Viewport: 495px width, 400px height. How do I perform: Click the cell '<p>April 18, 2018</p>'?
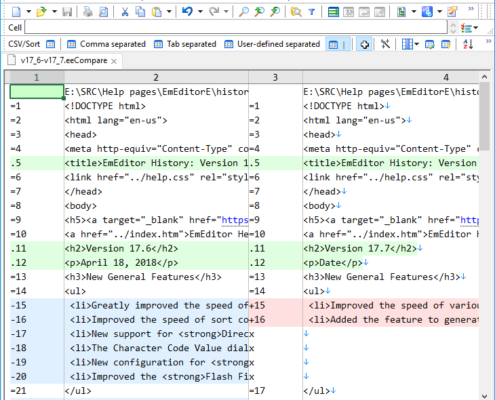coord(156,263)
